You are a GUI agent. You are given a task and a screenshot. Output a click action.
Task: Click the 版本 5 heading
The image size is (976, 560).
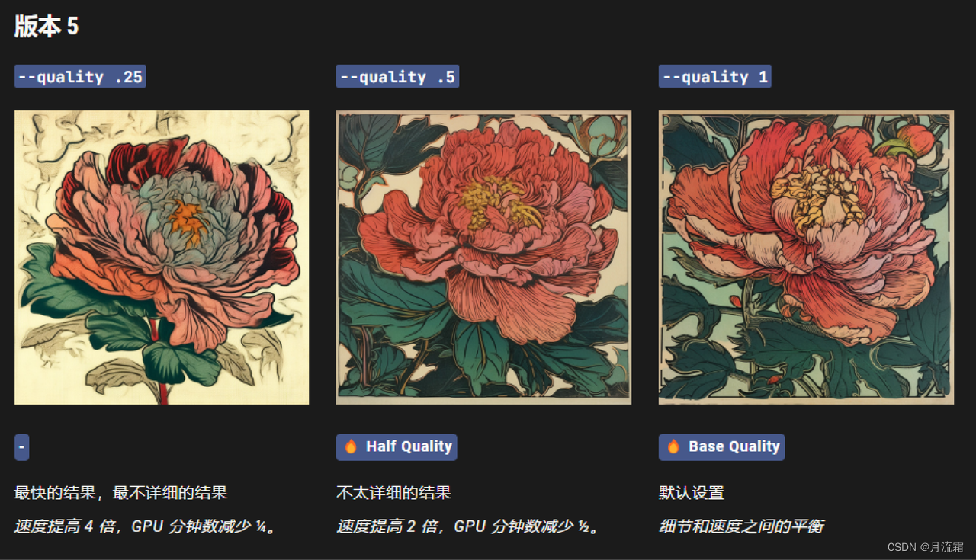[x=47, y=26]
